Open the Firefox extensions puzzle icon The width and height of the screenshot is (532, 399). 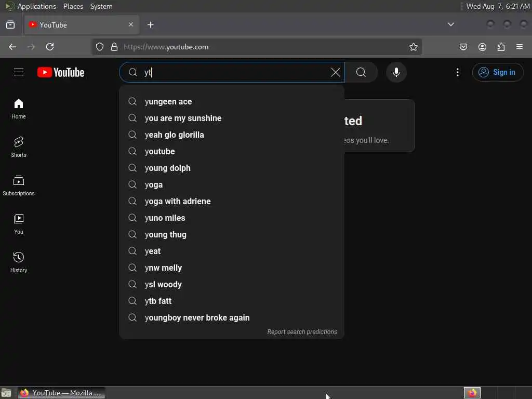click(501, 47)
